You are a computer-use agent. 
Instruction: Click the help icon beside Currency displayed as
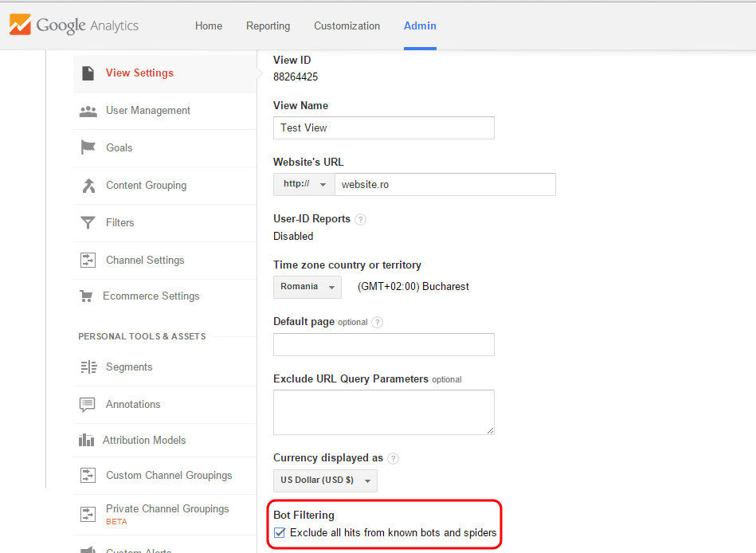[393, 458]
